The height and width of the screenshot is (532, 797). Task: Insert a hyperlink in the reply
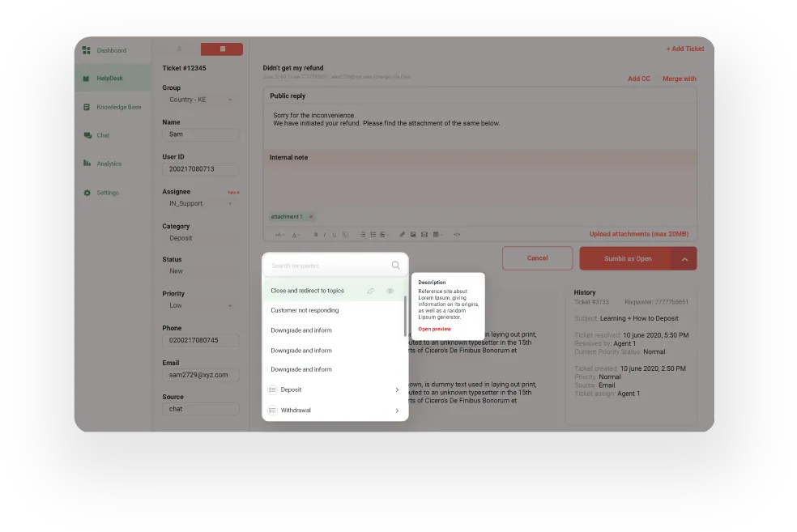(402, 234)
